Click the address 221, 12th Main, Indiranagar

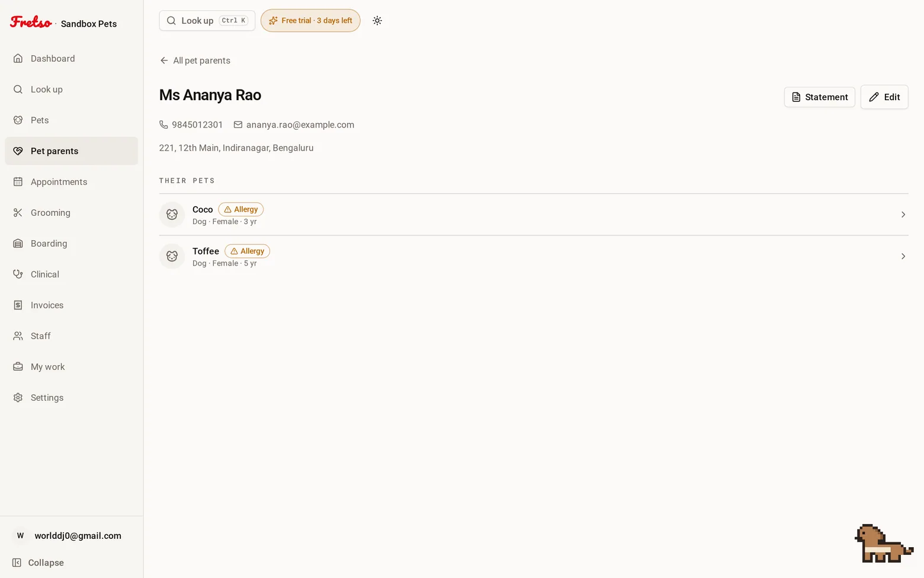(x=236, y=148)
